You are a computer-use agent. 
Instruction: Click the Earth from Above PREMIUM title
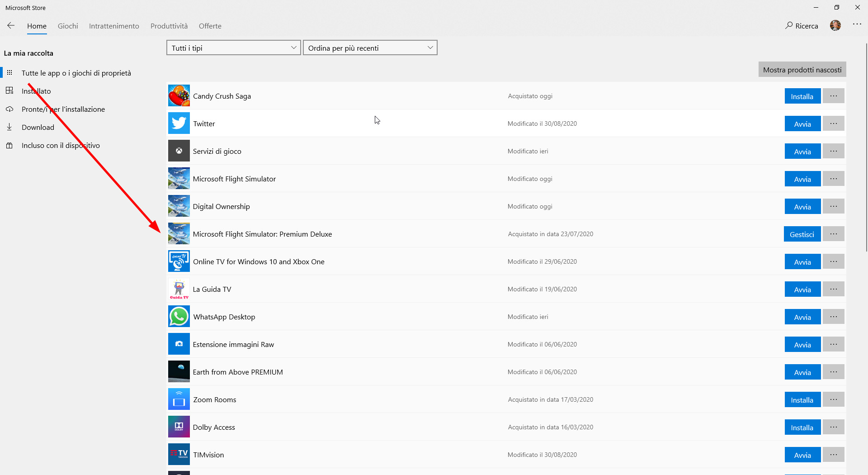[238, 372]
